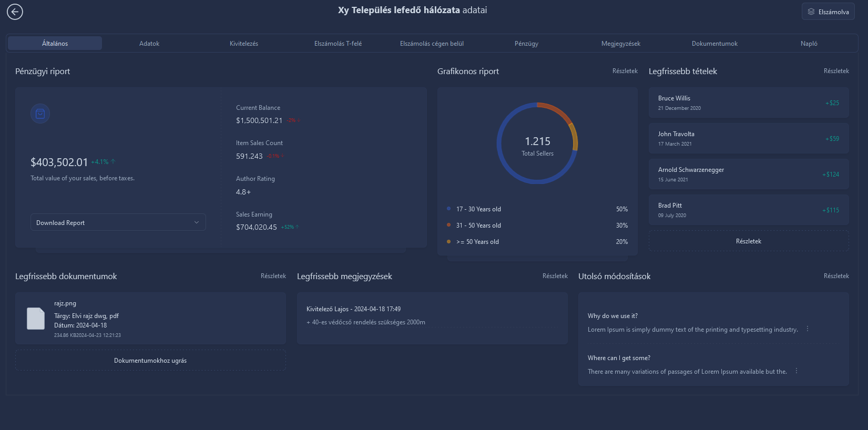Open Részletek link for Legfrissebb tételek header
Viewport: 868px width, 430px height.
coord(836,71)
